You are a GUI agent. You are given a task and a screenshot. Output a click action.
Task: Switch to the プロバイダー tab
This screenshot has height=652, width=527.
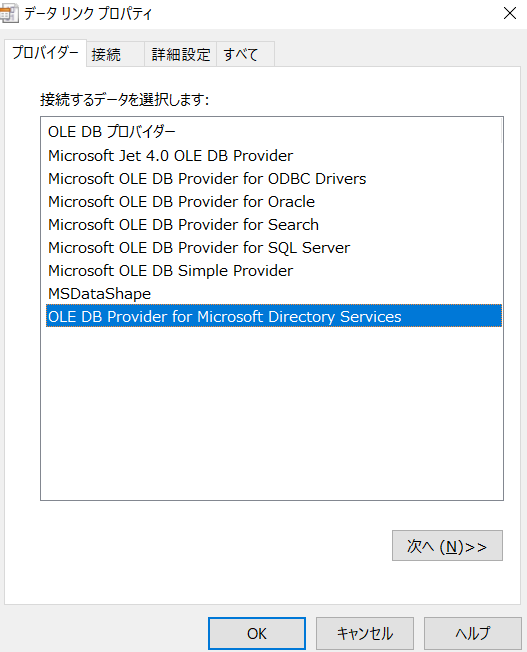tap(45, 53)
